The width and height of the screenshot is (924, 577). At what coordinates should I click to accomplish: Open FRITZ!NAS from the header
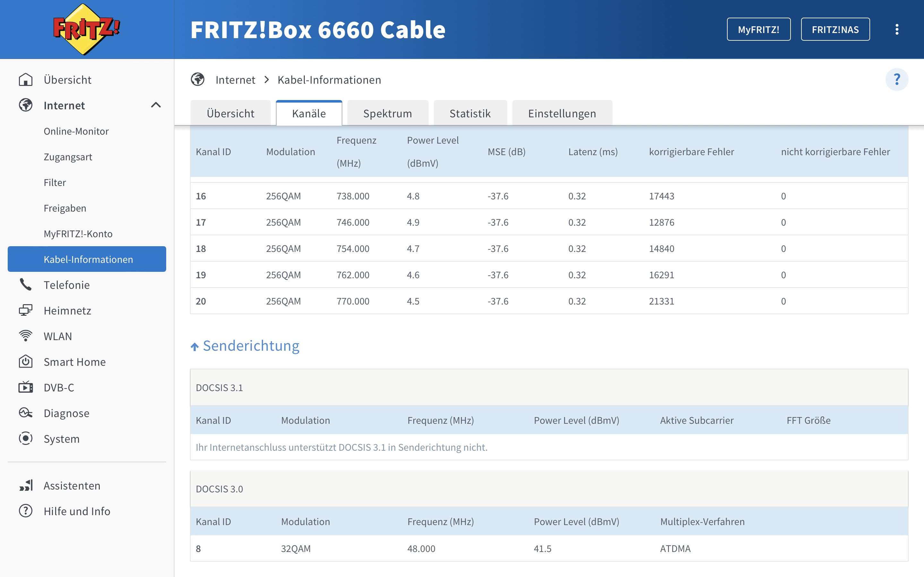[835, 29]
